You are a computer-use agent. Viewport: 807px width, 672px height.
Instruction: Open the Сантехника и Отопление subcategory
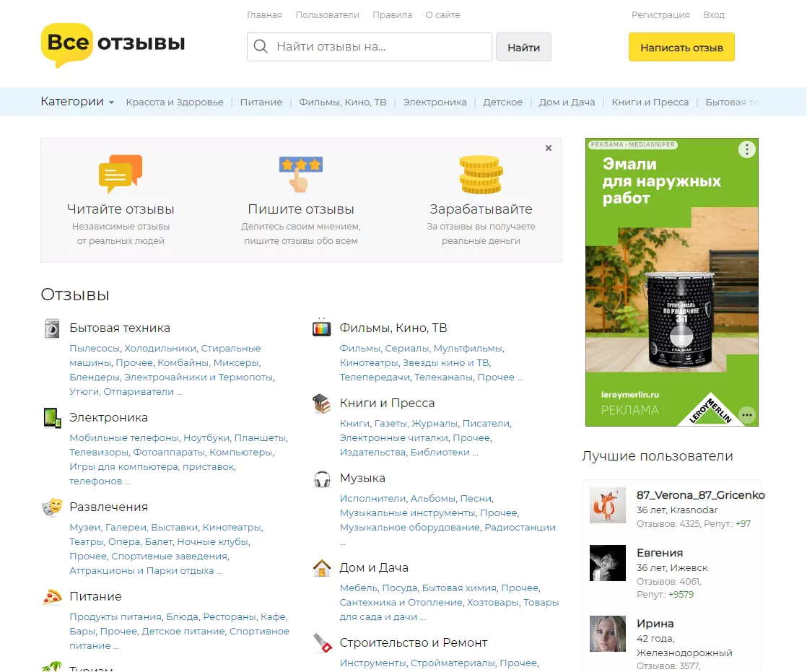click(x=401, y=603)
